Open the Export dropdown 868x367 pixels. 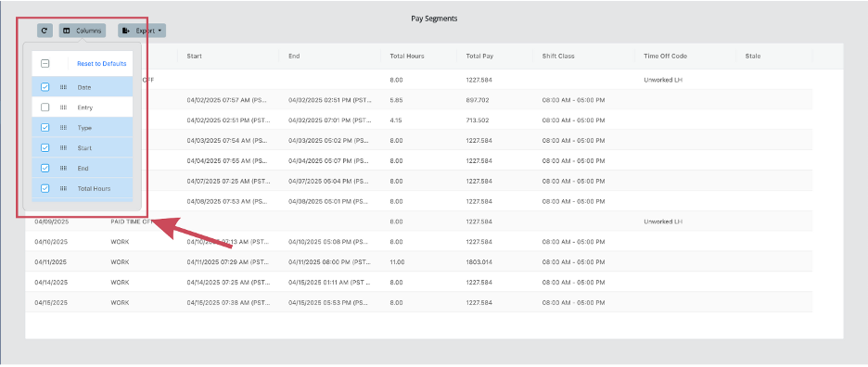pyautogui.click(x=142, y=31)
